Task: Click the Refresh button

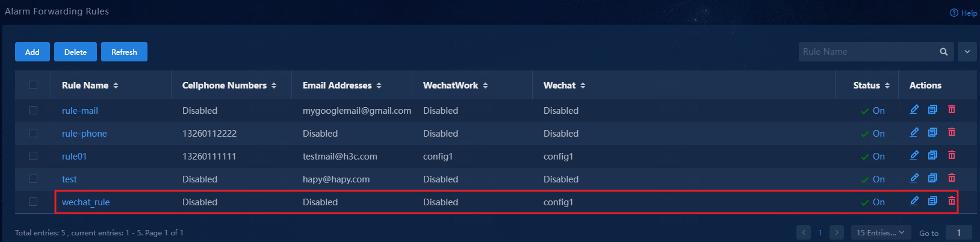Action: tap(124, 52)
